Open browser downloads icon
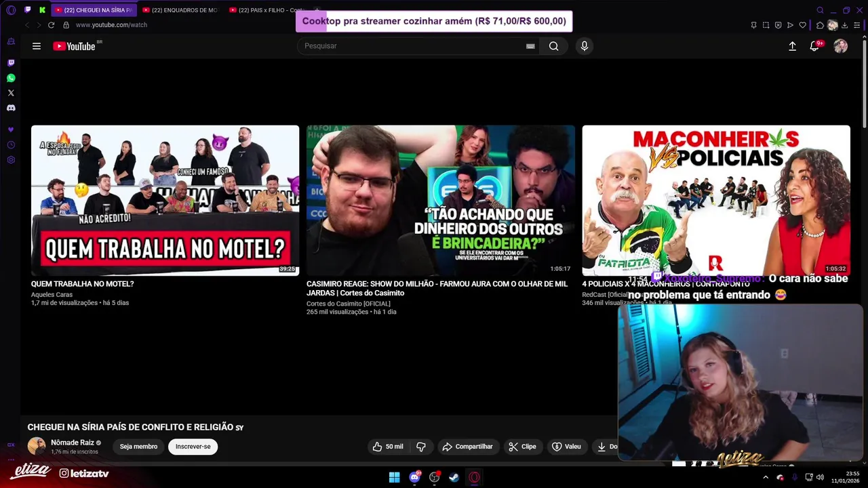 click(844, 25)
